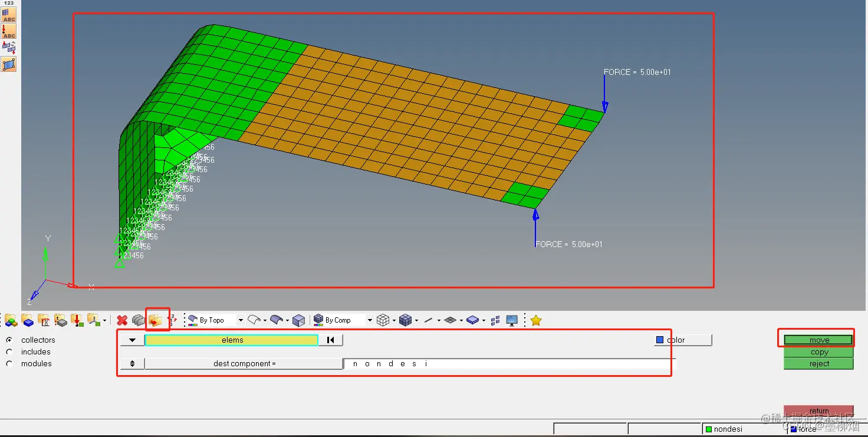Click the green move button
The width and height of the screenshot is (868, 437).
click(818, 340)
